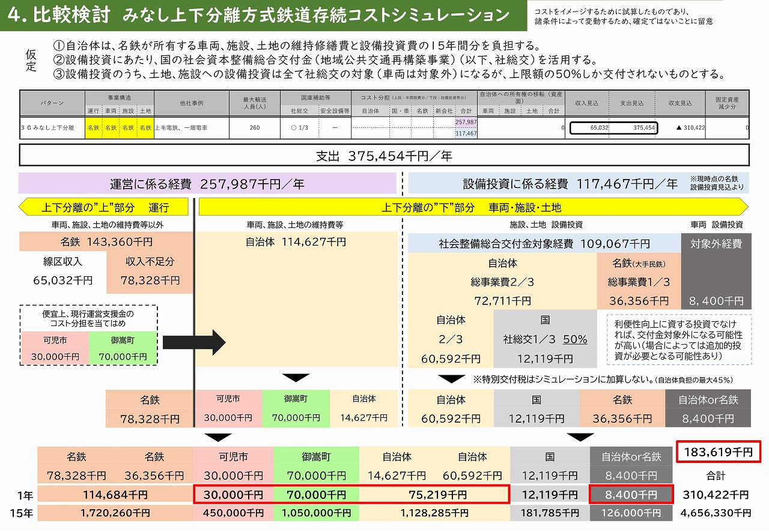Select the '1年' row label
This screenshot has width=769, height=532.
point(25,495)
